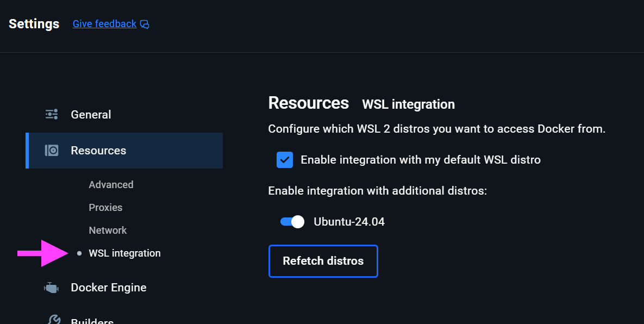Click 'Enable integration with my default WSL distro' label
Image resolution: width=644 pixels, height=324 pixels.
(421, 160)
